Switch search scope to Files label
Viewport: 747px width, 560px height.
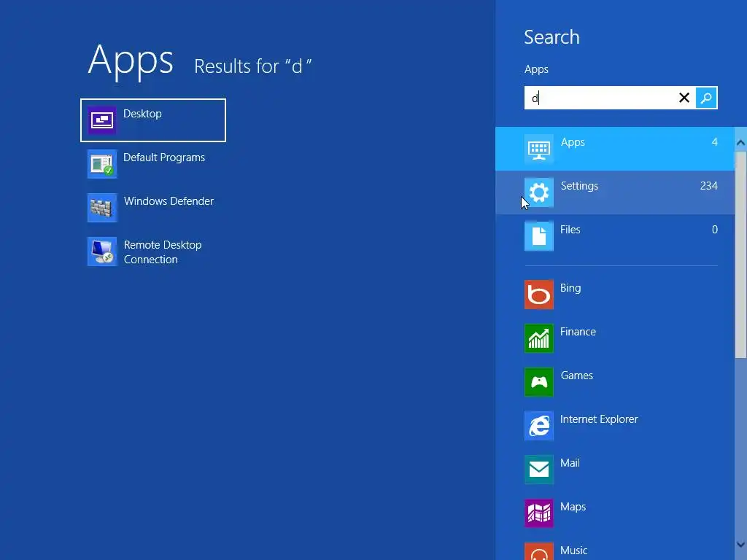coord(570,230)
